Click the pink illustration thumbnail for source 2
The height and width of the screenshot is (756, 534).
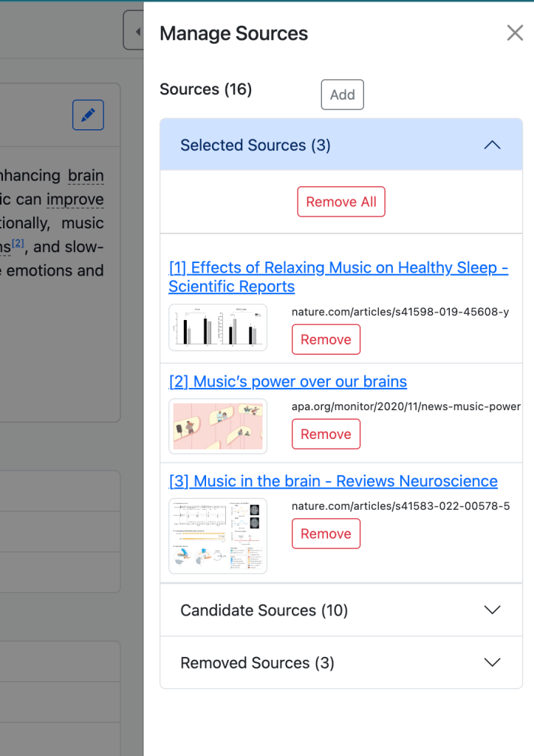tap(218, 426)
